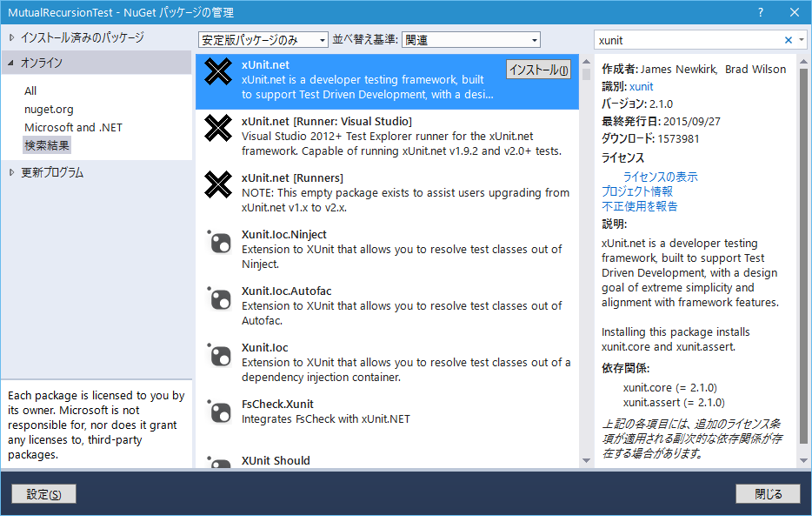This screenshot has height=522, width=812.
Task: Click 不正使用を報告 link
Action: click(x=640, y=206)
